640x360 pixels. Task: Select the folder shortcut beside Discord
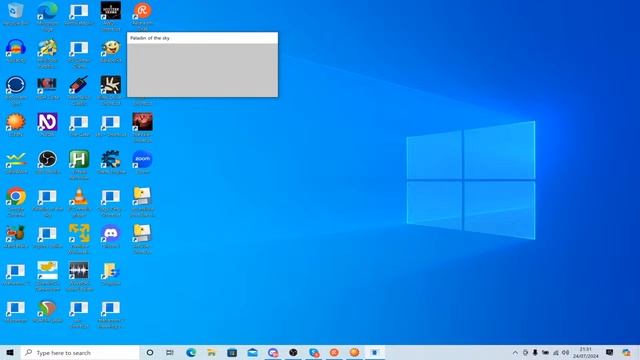(x=142, y=239)
